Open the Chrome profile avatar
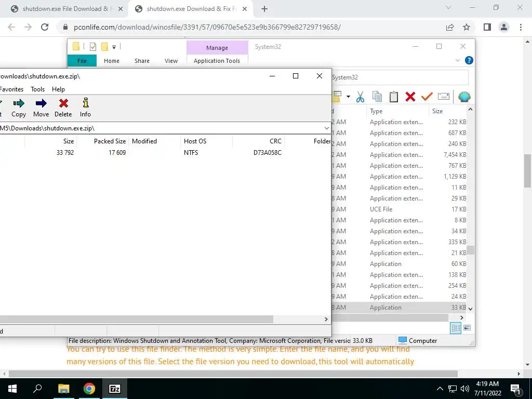The height and width of the screenshot is (399, 532). pyautogui.click(x=504, y=27)
